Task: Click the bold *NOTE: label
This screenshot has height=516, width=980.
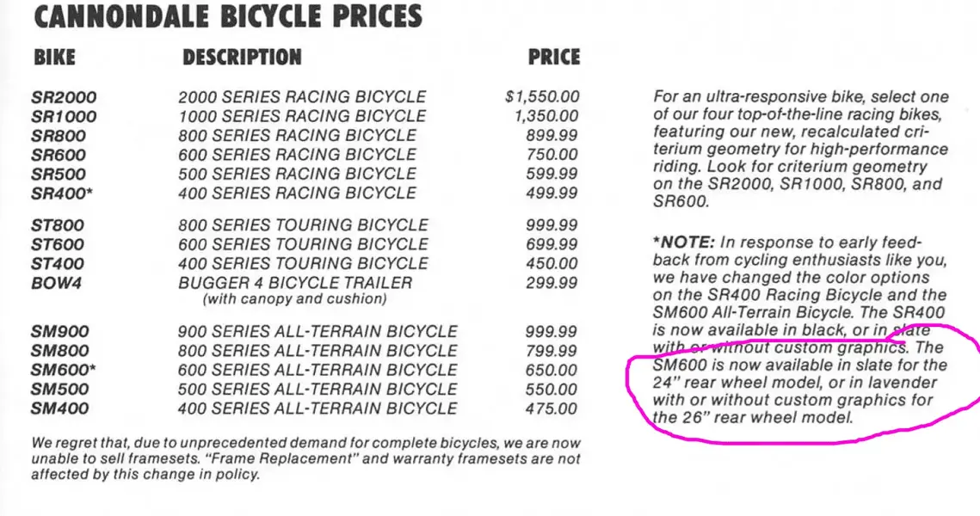Action: [x=684, y=243]
